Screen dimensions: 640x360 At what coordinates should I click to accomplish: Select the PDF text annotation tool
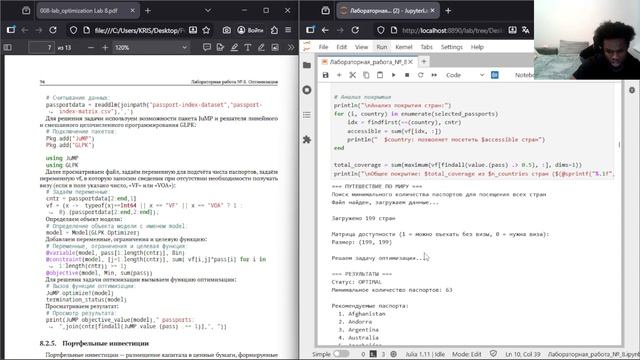(x=248, y=48)
